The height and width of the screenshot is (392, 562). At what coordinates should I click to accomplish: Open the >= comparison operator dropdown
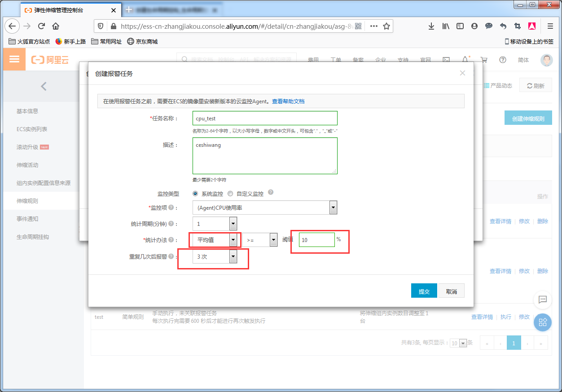pyautogui.click(x=273, y=240)
